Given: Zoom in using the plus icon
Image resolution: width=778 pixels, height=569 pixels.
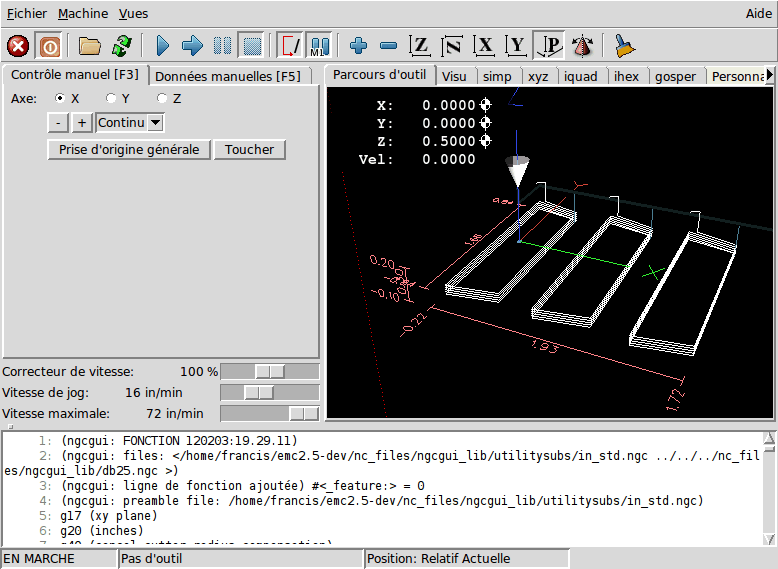Looking at the screenshot, I should click(359, 46).
